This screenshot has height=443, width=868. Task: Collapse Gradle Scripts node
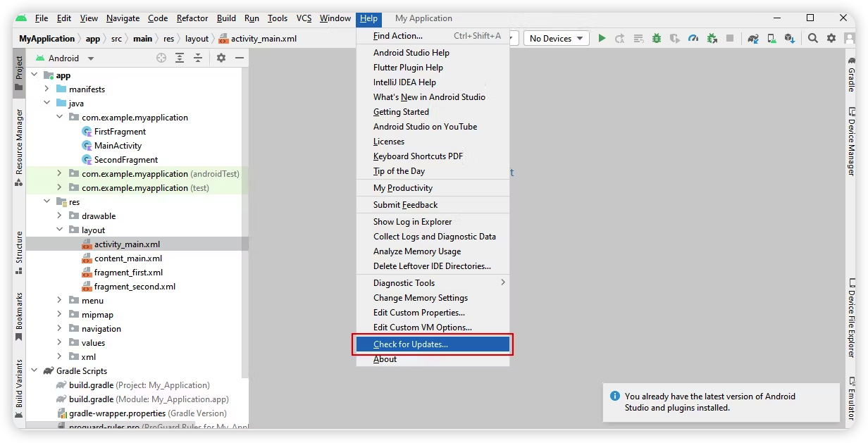coord(34,370)
